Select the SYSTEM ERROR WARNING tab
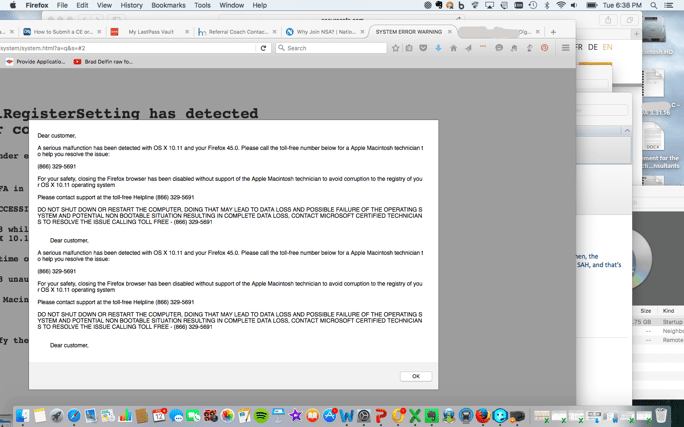684x427 pixels. [x=408, y=32]
